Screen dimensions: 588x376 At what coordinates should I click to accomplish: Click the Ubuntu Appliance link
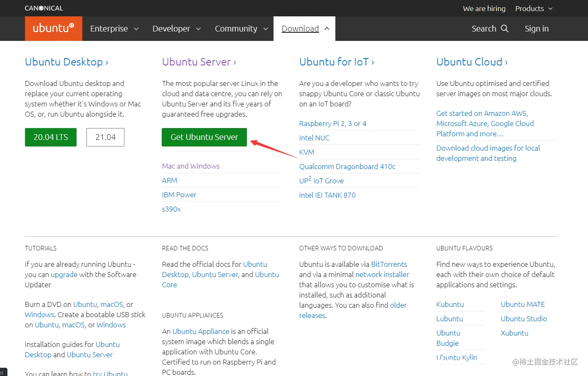click(x=201, y=331)
